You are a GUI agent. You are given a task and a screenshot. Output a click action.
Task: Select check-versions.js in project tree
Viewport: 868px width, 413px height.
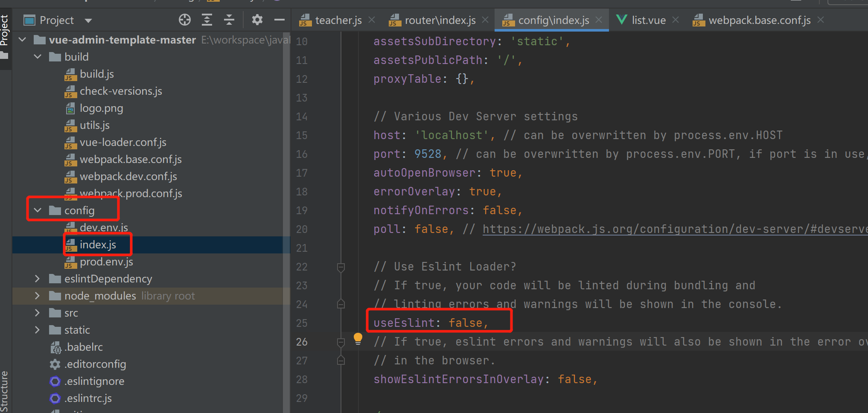pos(121,91)
